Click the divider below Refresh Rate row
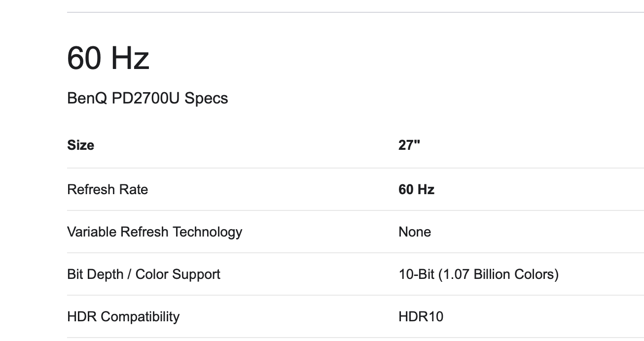Image resolution: width=644 pixels, height=341 pixels. coord(355,210)
